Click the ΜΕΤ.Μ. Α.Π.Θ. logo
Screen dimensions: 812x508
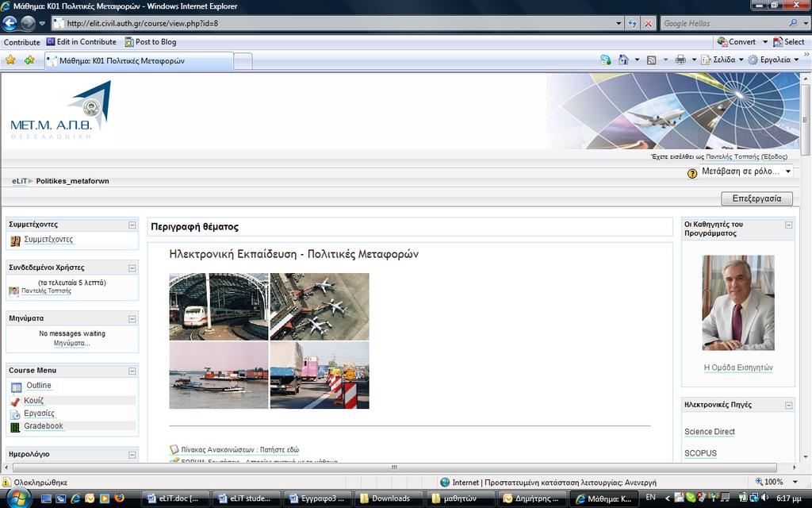click(61, 110)
